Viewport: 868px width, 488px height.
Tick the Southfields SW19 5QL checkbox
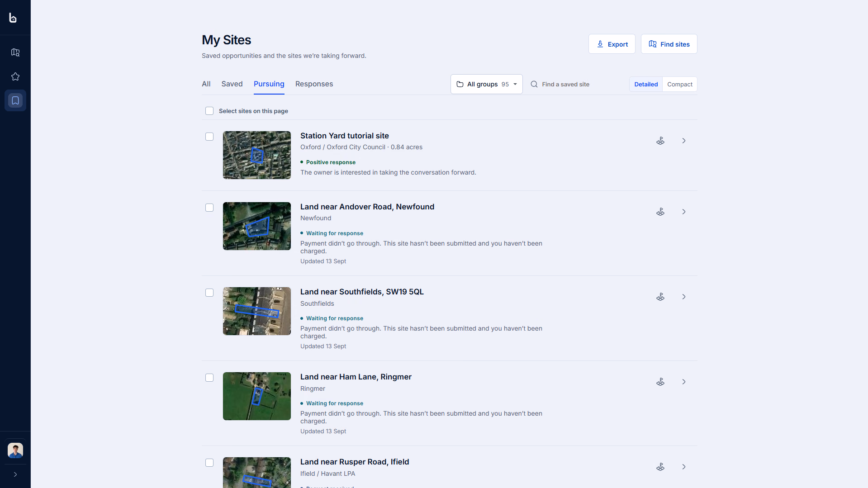[209, 293]
